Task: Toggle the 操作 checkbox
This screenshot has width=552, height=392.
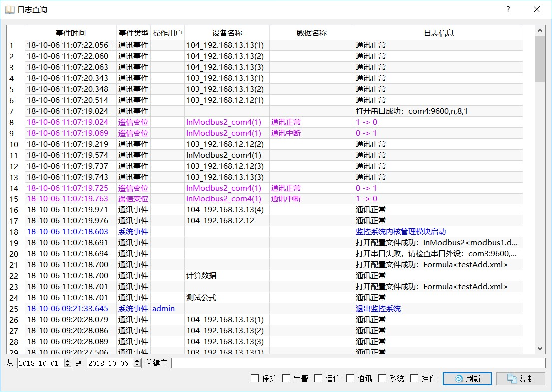Action: coord(414,379)
